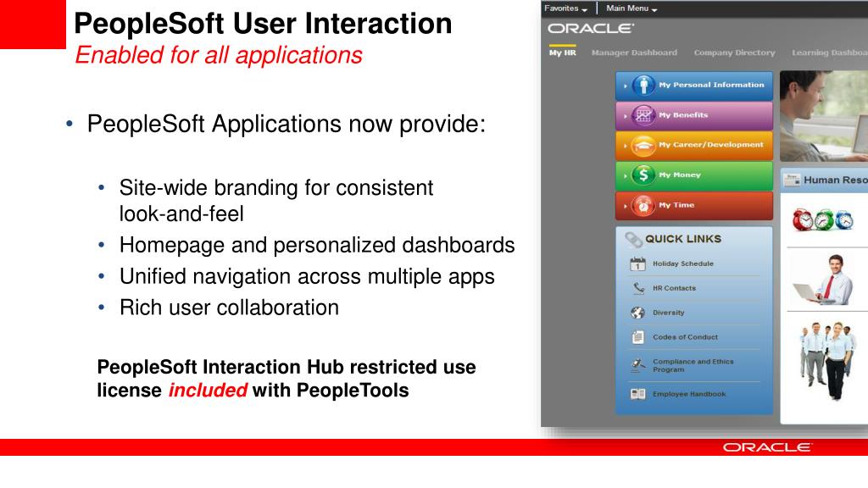Expand the My Time arrow

(625, 206)
